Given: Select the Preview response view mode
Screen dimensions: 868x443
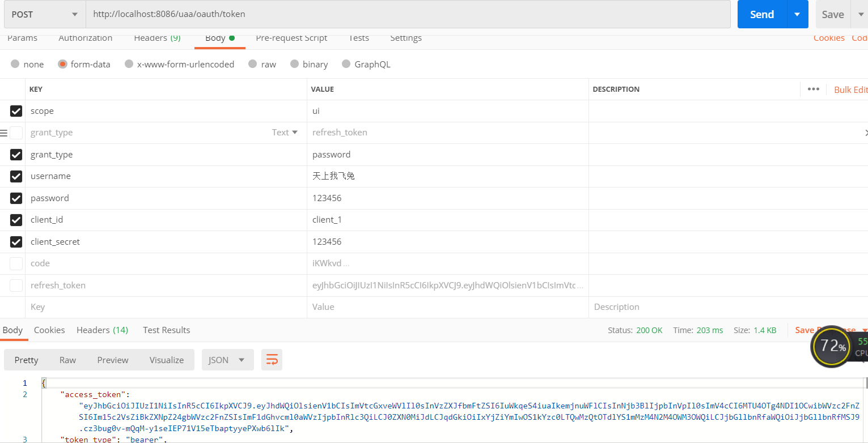Looking at the screenshot, I should [113, 360].
